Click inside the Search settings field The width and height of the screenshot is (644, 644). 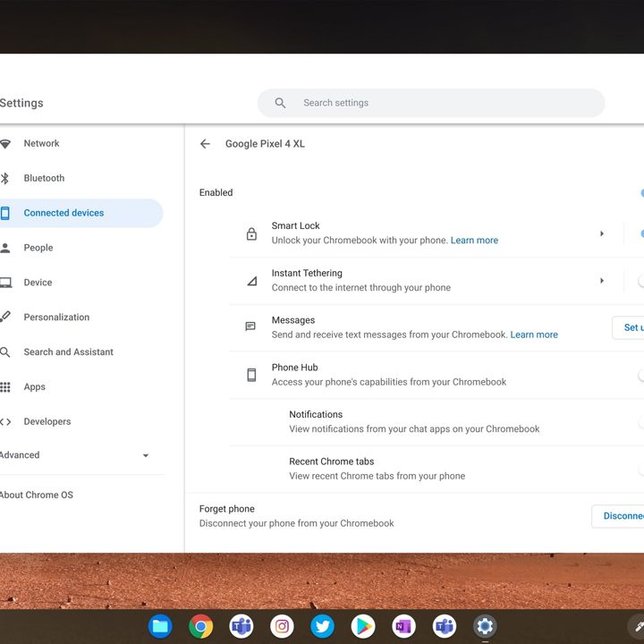coord(431,103)
